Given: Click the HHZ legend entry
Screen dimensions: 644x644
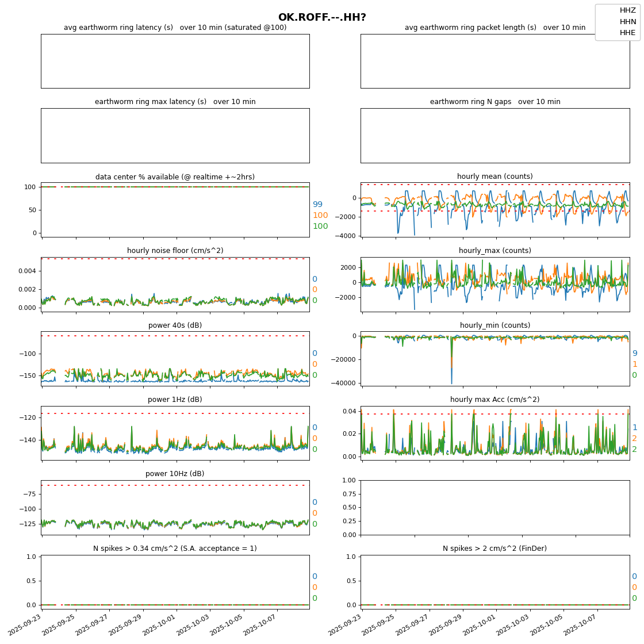Looking at the screenshot, I should [627, 10].
